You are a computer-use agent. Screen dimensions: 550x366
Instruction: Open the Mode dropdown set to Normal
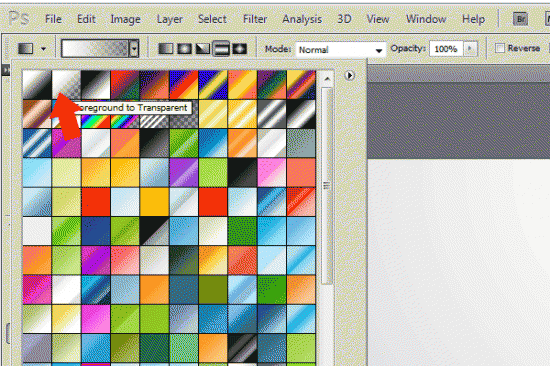point(341,49)
